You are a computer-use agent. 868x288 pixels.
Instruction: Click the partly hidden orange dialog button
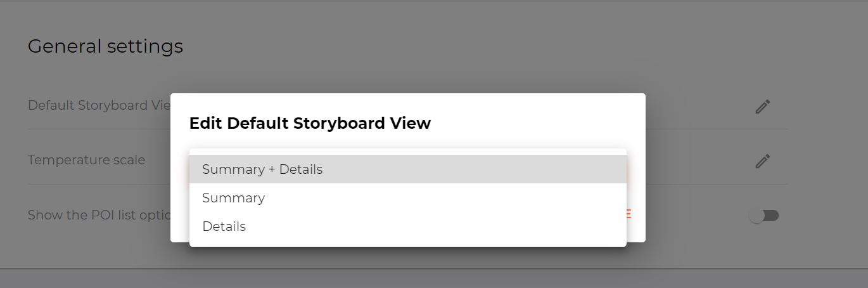(x=629, y=214)
